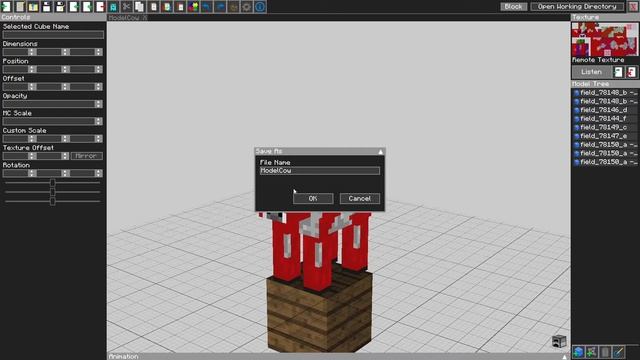Click the dispenser block icon in viewport corner
Screen dimensions: 640x360
point(559,341)
